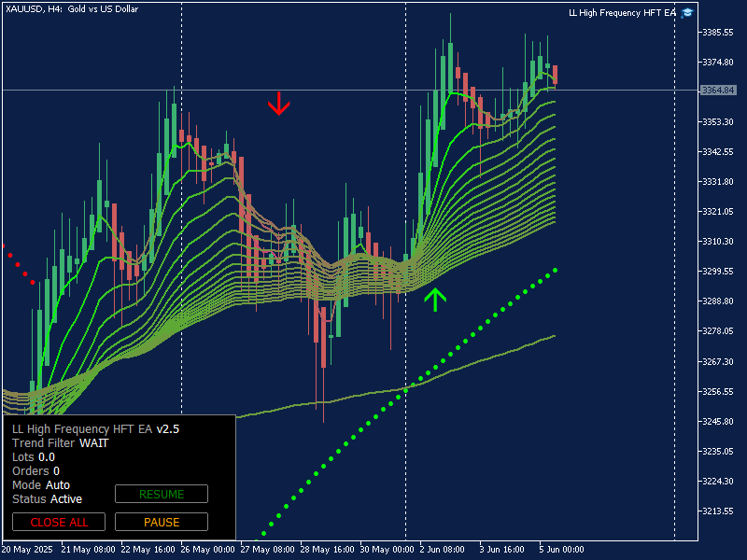Click the 2 Jun 08:00 time label
This screenshot has width=747, height=560.
(x=442, y=550)
